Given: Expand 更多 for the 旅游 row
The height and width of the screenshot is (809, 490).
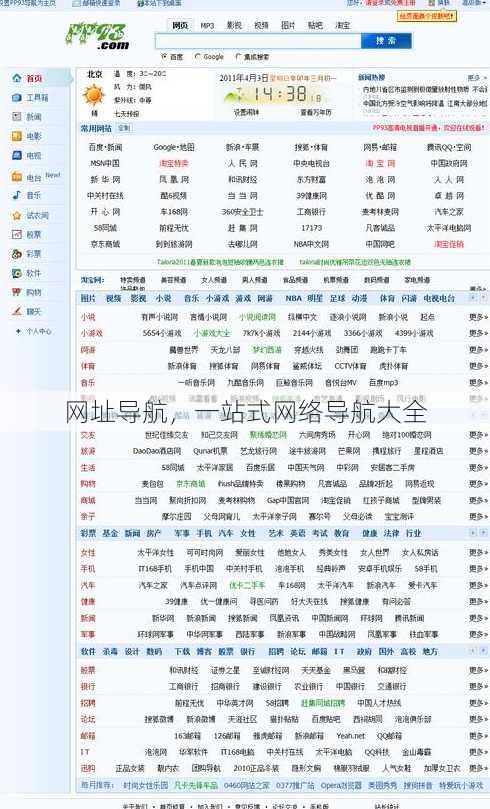Looking at the screenshot, I should point(478,451).
